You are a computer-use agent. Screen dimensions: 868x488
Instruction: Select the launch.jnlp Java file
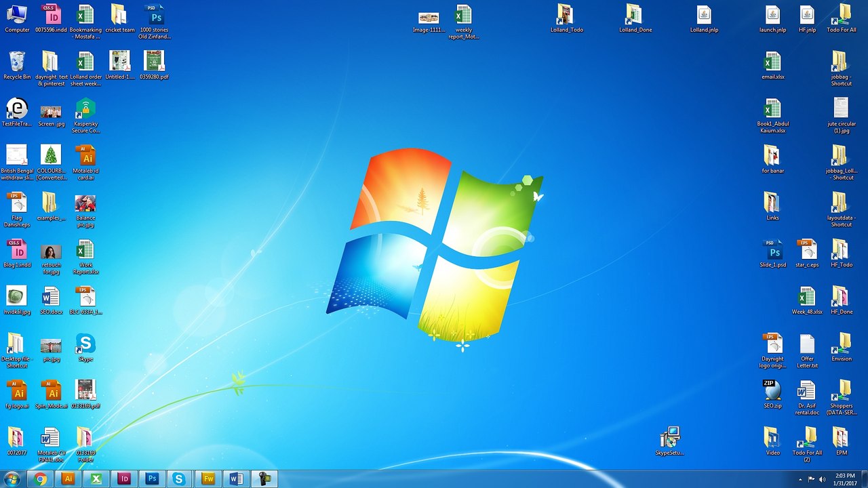[x=772, y=19]
